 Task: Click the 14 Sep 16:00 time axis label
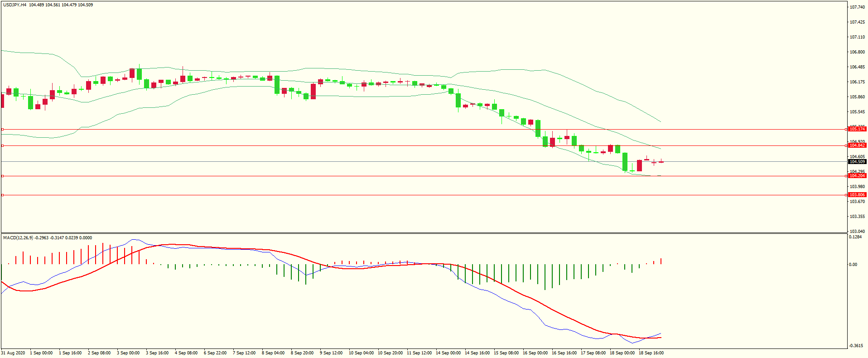477,353
